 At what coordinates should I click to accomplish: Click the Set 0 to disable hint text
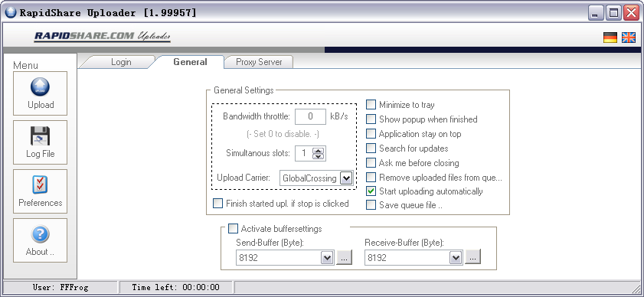[x=283, y=134]
